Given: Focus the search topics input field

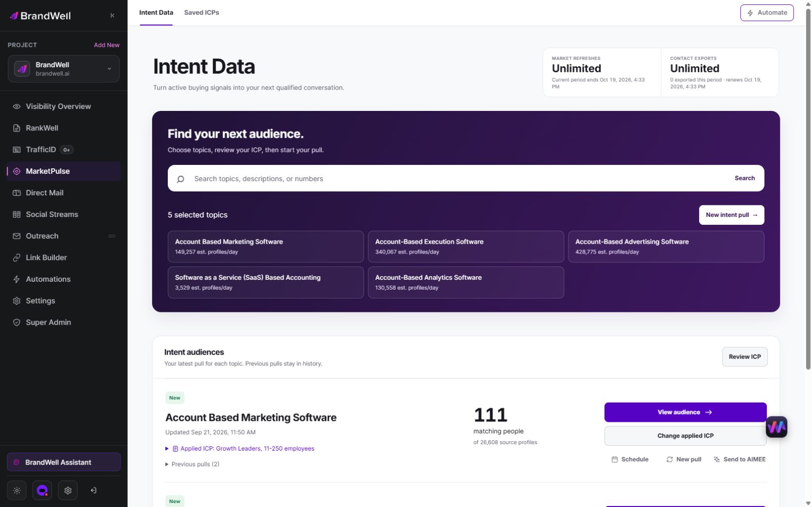Looking at the screenshot, I should 456,178.
